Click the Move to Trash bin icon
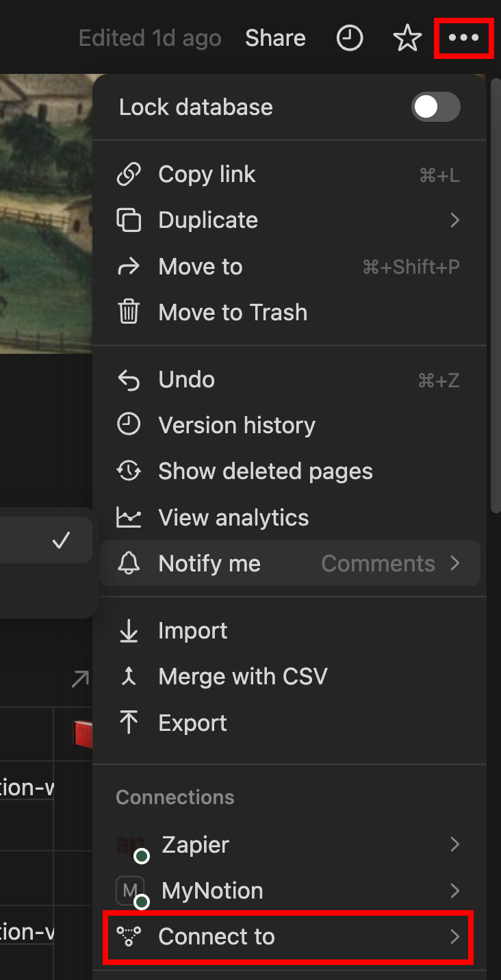 click(129, 312)
